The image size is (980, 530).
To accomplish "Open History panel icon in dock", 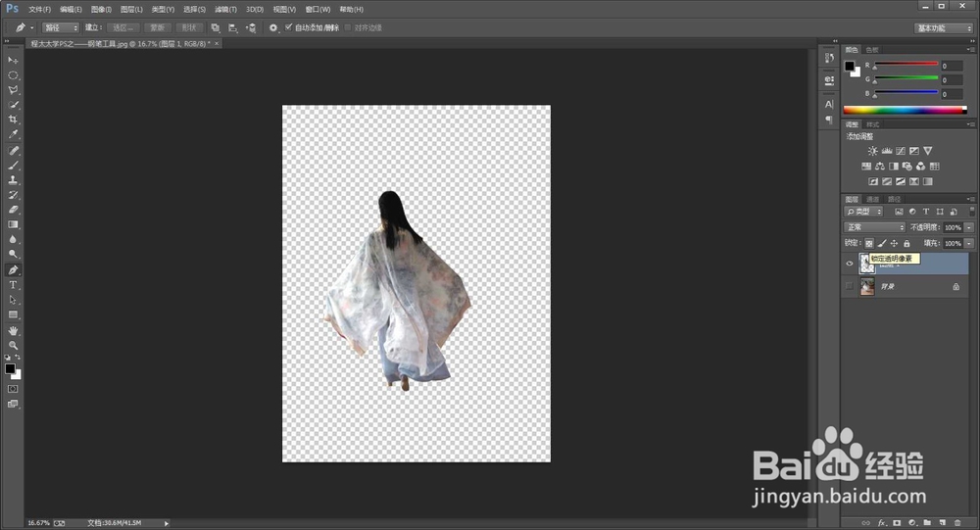I will coord(829,58).
